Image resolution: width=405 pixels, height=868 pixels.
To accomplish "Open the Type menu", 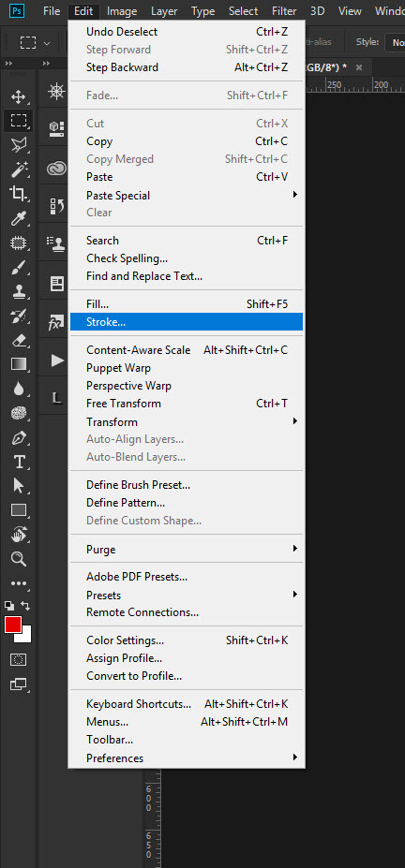I will click(x=203, y=11).
